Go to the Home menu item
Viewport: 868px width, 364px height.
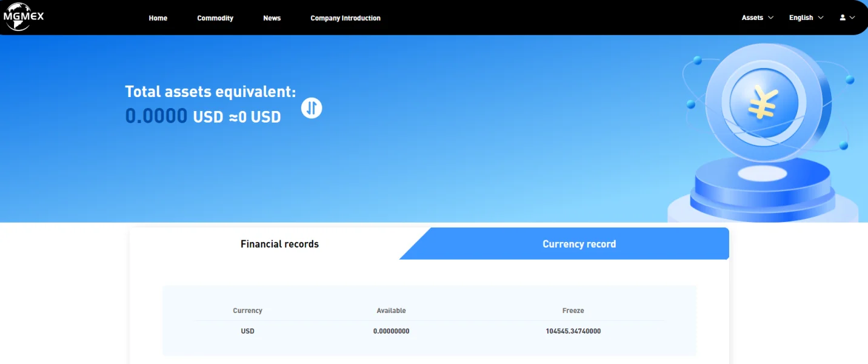tap(158, 18)
